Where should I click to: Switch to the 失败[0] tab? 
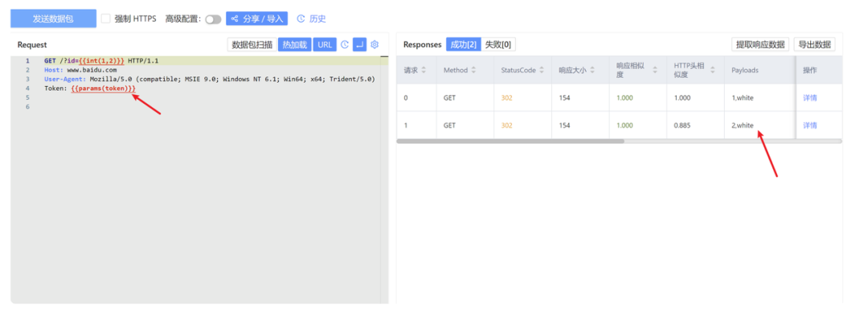pos(497,44)
